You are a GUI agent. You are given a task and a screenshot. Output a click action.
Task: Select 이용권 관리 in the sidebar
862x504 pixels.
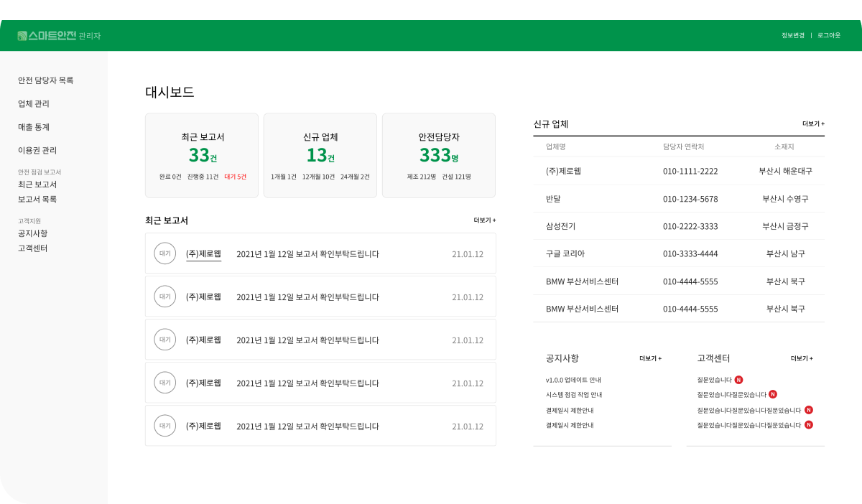pyautogui.click(x=37, y=150)
